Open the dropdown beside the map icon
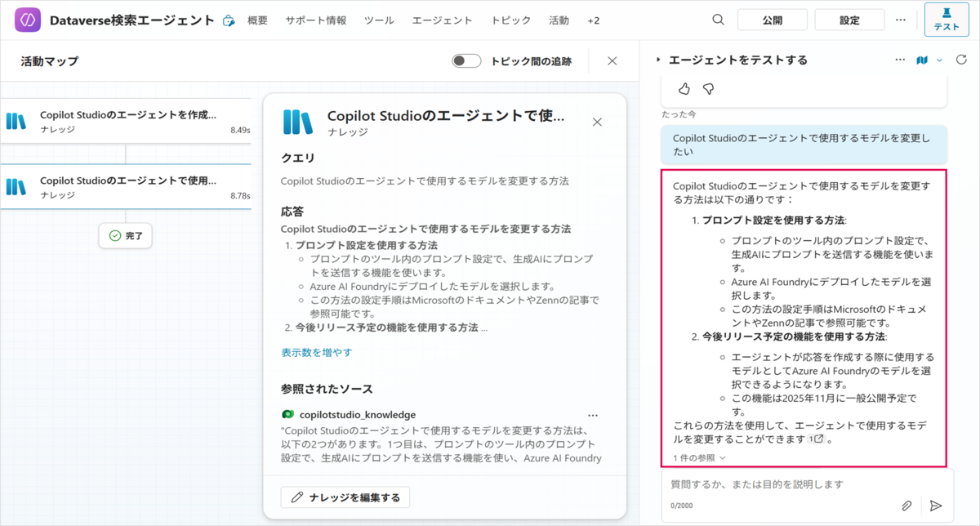 (939, 60)
